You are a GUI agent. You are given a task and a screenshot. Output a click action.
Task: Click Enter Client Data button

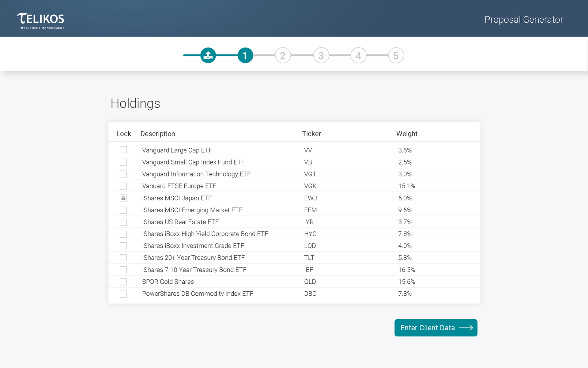point(435,328)
